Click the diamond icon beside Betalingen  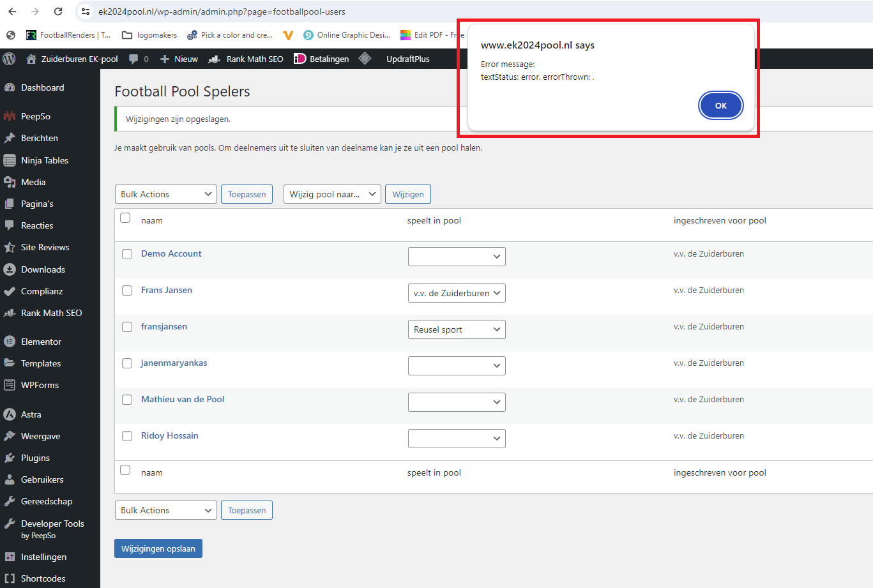tap(365, 59)
